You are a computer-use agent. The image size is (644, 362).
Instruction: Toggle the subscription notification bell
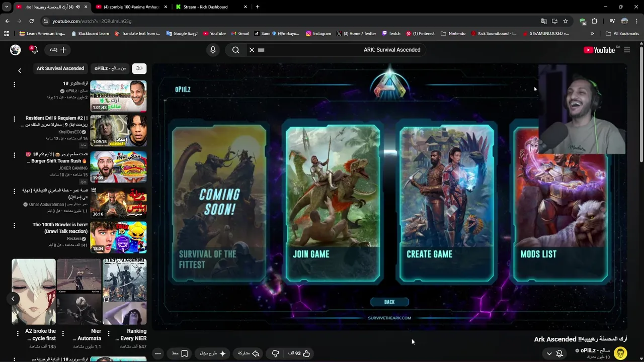(x=559, y=354)
